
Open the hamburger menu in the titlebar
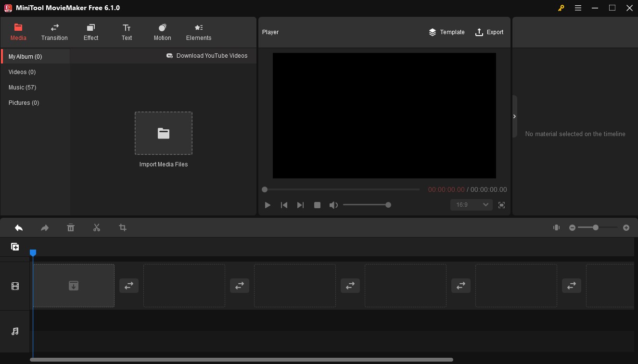coord(578,8)
